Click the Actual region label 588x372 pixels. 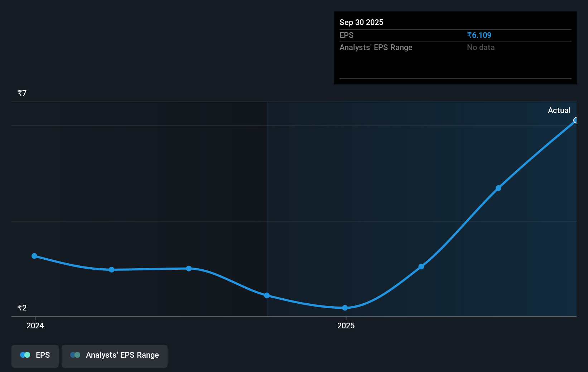(x=559, y=110)
